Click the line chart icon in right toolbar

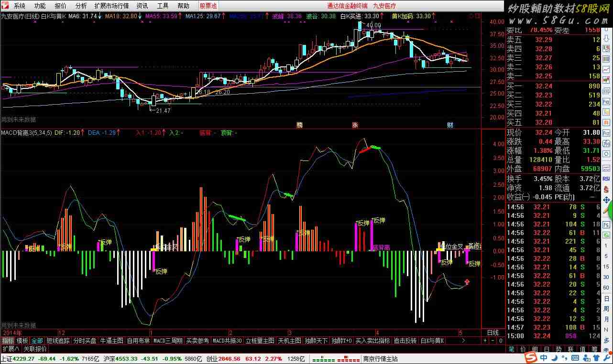606,69
